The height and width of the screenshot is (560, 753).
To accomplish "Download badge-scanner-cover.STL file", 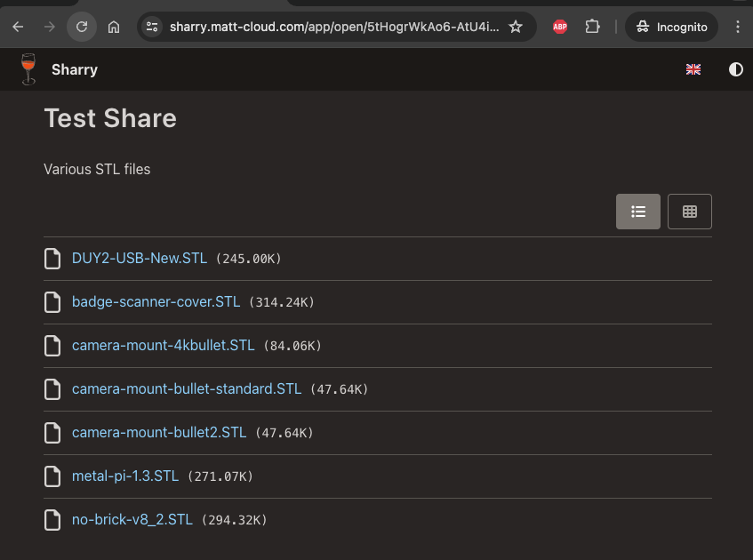I will [156, 302].
